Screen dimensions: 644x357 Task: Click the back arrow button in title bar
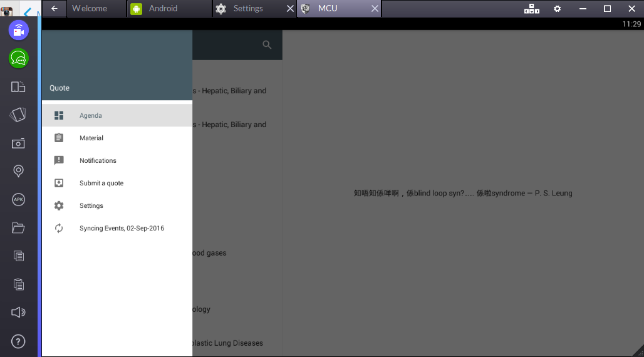click(x=55, y=9)
